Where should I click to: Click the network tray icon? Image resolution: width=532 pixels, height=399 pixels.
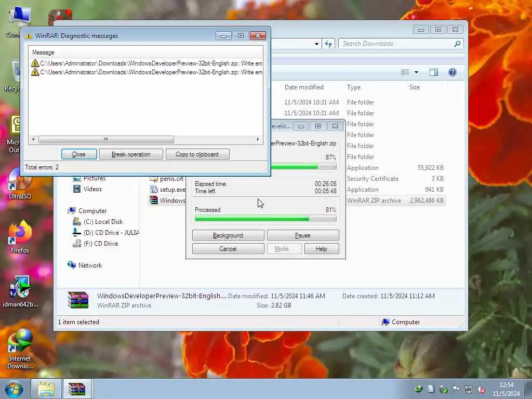pos(469,389)
